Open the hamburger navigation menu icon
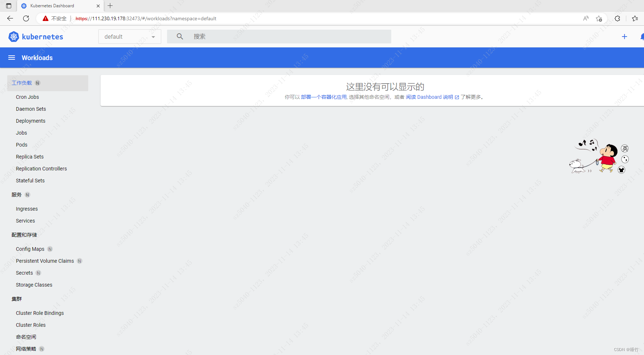The width and height of the screenshot is (644, 355). pos(12,58)
